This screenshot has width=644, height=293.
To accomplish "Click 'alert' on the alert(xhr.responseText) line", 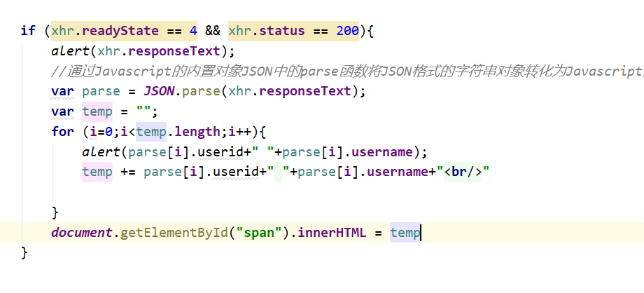I will [x=71, y=51].
